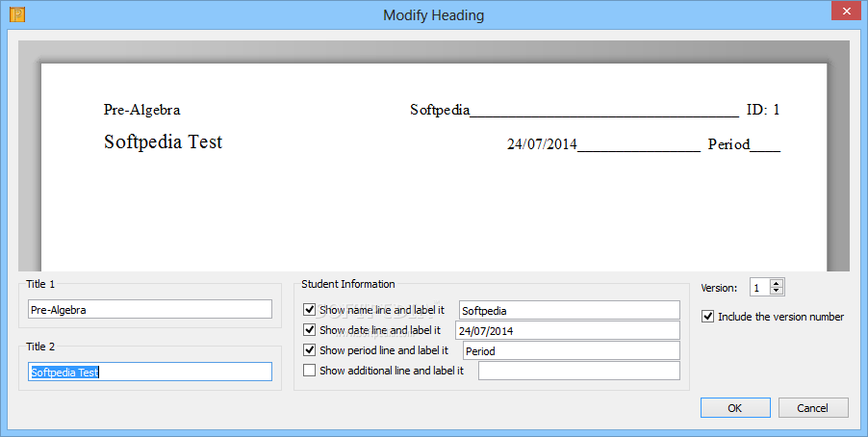Decrease the Version number with down arrow

[777, 291]
